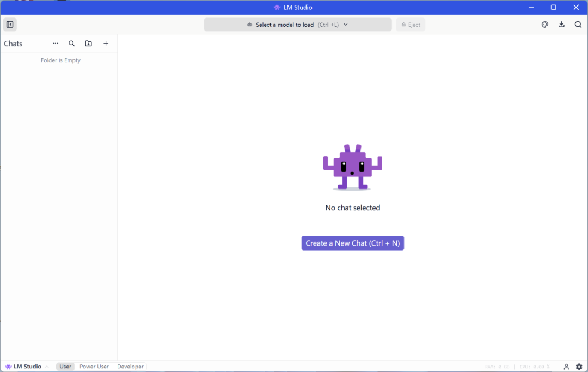Viewport: 588px width, 372px height.
Task: Close the LM Studio window
Action: [576, 7]
